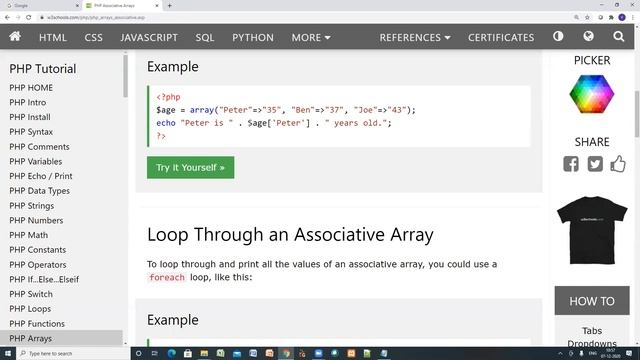Open PHP Switch in sidebar
This screenshot has width=640, height=360.
click(31, 294)
